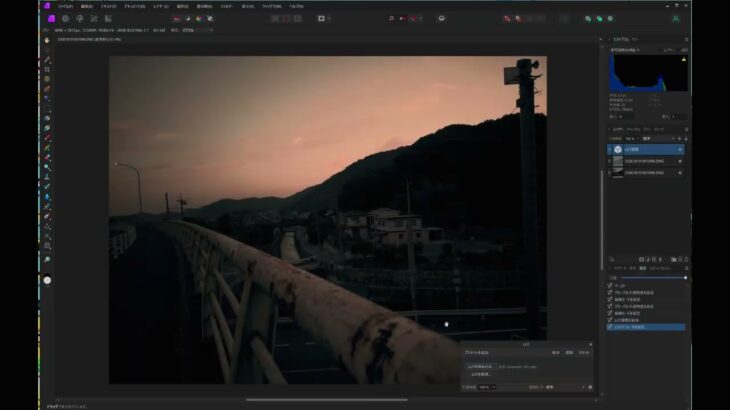The image size is (730, 410).
Task: Select the Colour Picker tool
Action: [x=47, y=60]
